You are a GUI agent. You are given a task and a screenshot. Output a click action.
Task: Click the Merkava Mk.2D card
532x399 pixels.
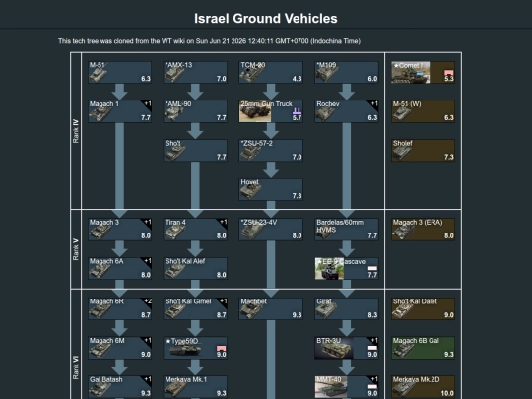[x=423, y=387]
